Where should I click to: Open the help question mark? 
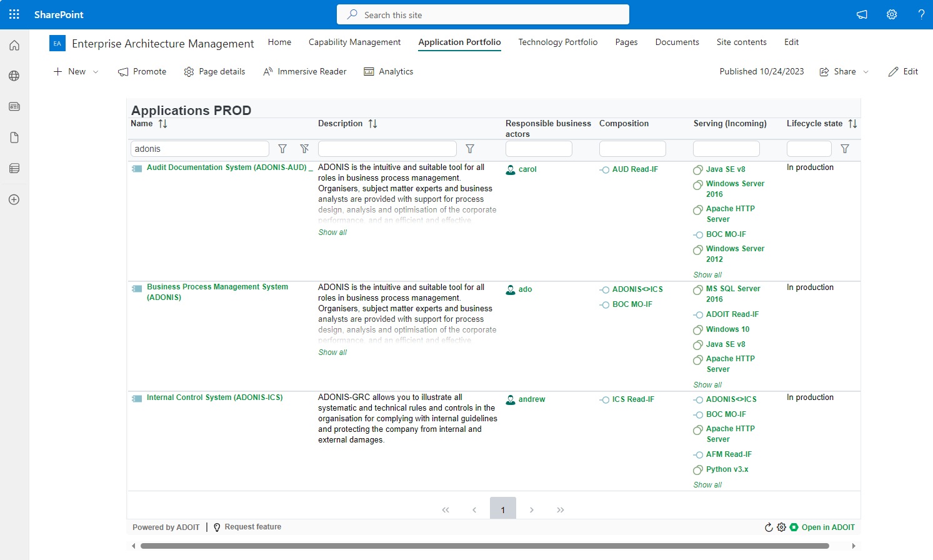[x=921, y=14]
